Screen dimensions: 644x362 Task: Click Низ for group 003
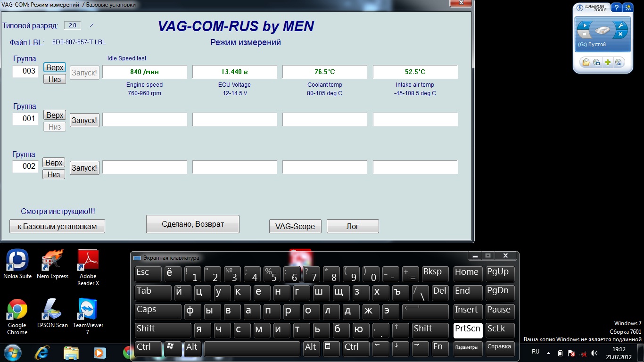[x=55, y=79]
